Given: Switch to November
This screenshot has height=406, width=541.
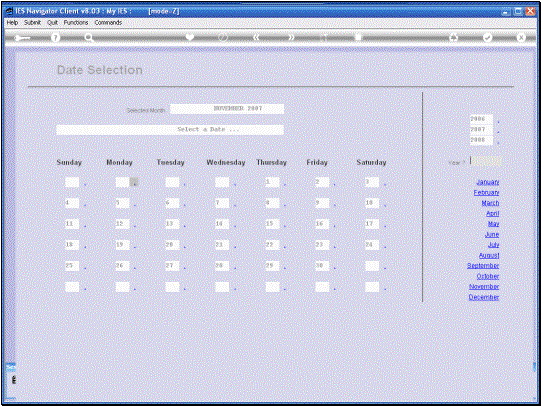Looking at the screenshot, I should click(x=484, y=287).
